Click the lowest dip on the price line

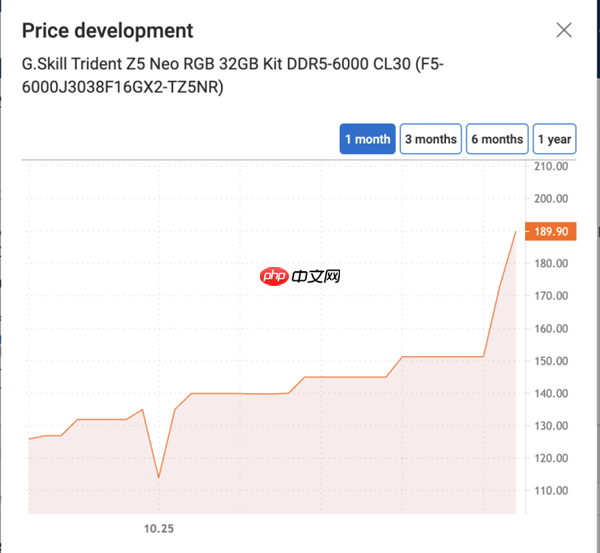point(158,477)
